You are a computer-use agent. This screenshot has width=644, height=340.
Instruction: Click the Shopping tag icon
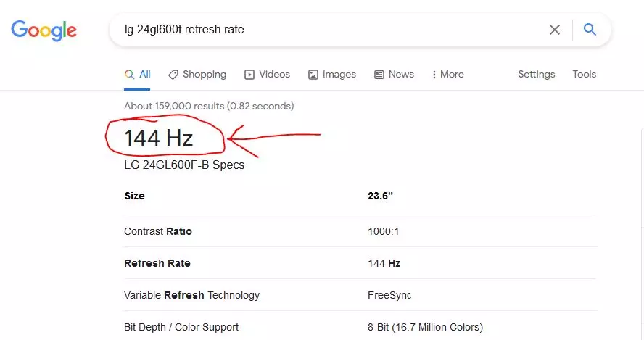[x=173, y=75]
